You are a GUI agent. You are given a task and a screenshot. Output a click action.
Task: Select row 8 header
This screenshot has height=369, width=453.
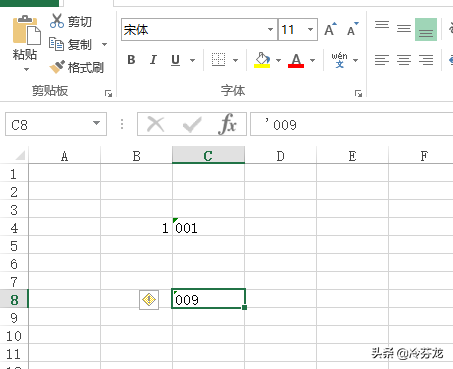[x=14, y=300]
